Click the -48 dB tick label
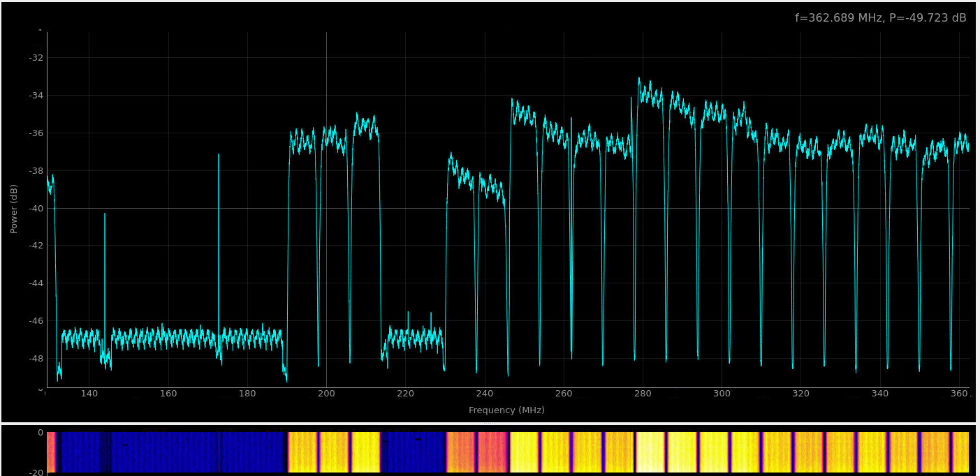Image resolution: width=980 pixels, height=476 pixels. [x=36, y=359]
